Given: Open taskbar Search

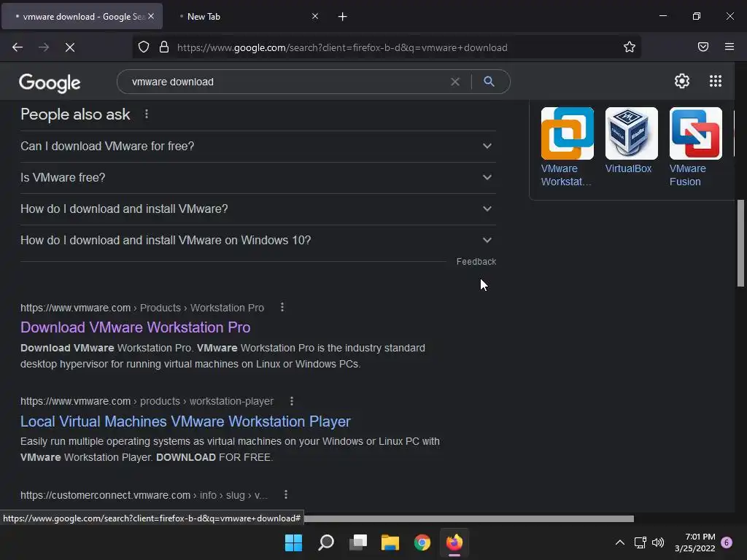Looking at the screenshot, I should 326,542.
